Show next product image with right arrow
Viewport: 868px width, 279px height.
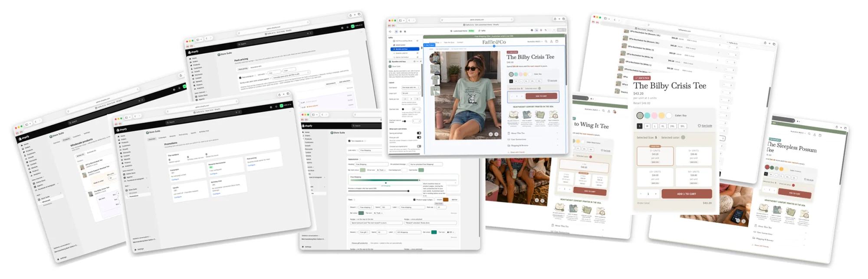coord(496,134)
